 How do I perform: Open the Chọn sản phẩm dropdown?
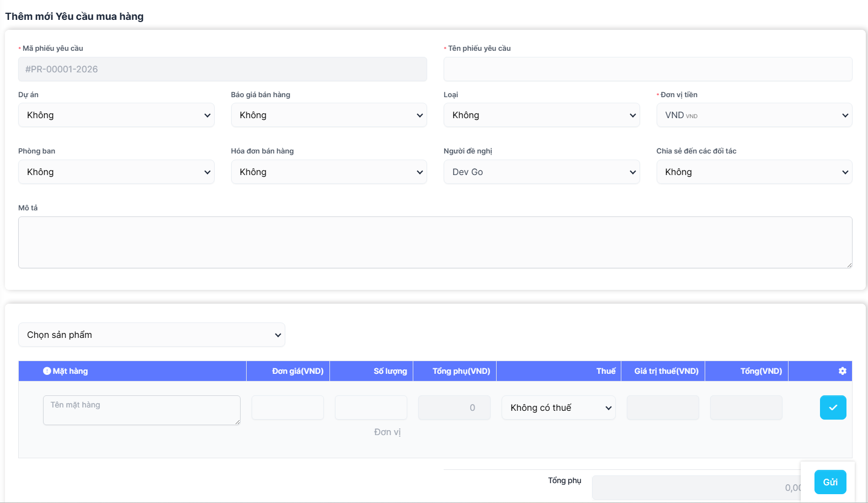click(152, 335)
